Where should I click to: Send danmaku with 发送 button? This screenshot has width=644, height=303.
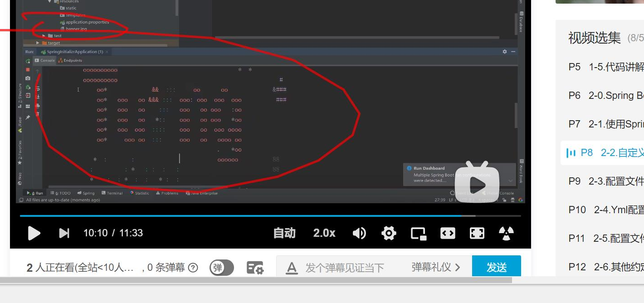[497, 267]
